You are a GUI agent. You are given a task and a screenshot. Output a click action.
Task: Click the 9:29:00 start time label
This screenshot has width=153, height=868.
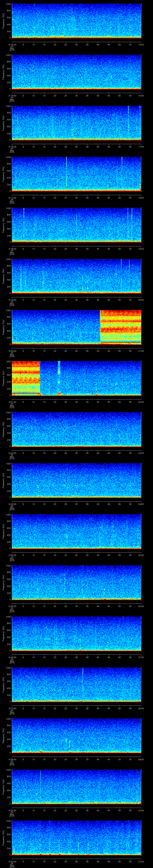(x=12, y=810)
